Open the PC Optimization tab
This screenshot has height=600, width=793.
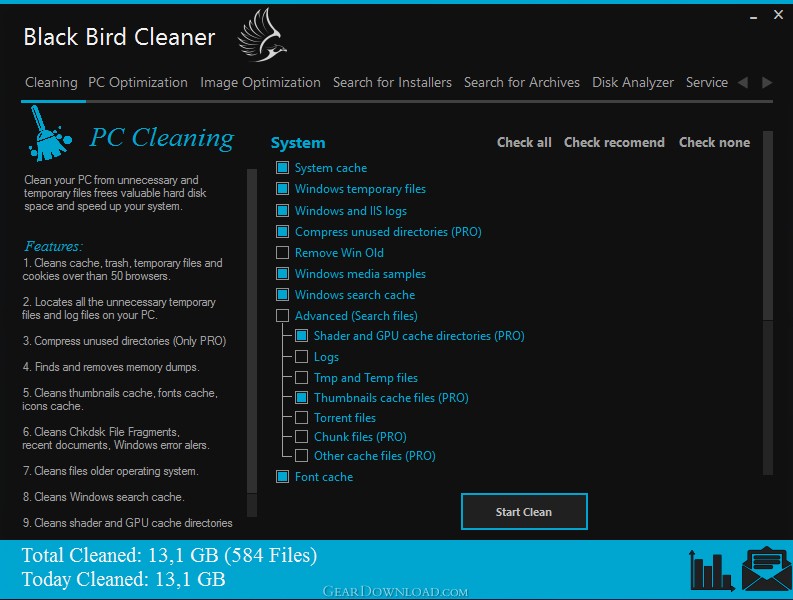pyautogui.click(x=138, y=82)
